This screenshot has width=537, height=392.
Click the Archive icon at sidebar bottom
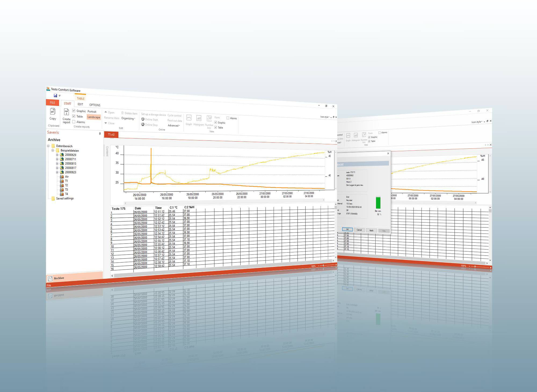pyautogui.click(x=50, y=279)
